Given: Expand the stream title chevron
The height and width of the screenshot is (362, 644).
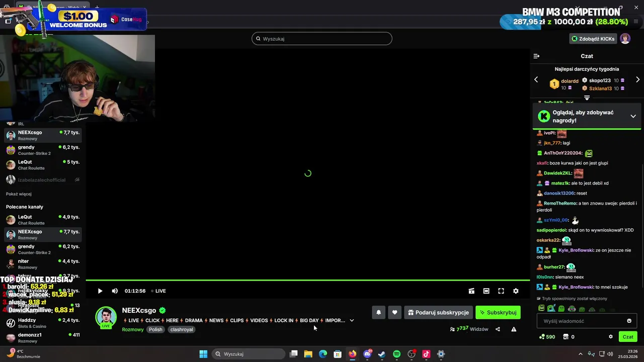Looking at the screenshot, I should coord(352,320).
